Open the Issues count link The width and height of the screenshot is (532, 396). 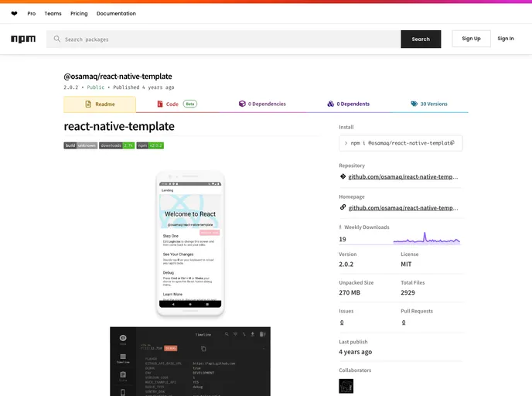tap(342, 323)
